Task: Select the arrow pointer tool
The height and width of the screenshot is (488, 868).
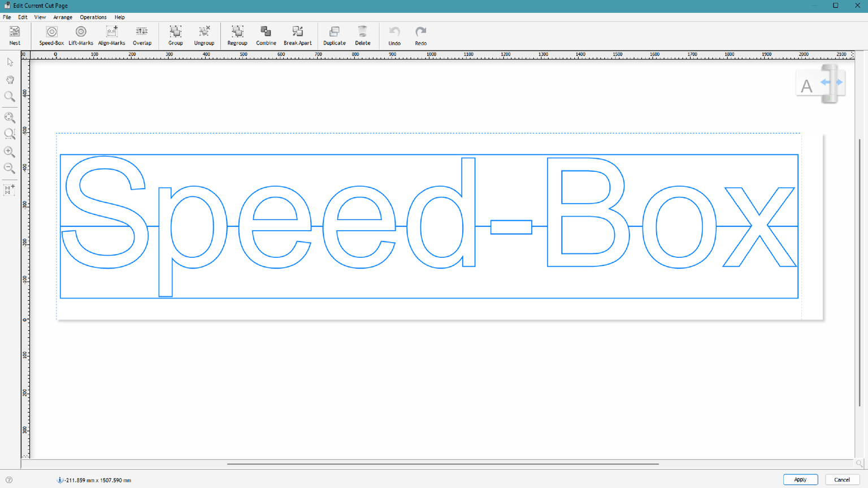Action: pos(10,62)
